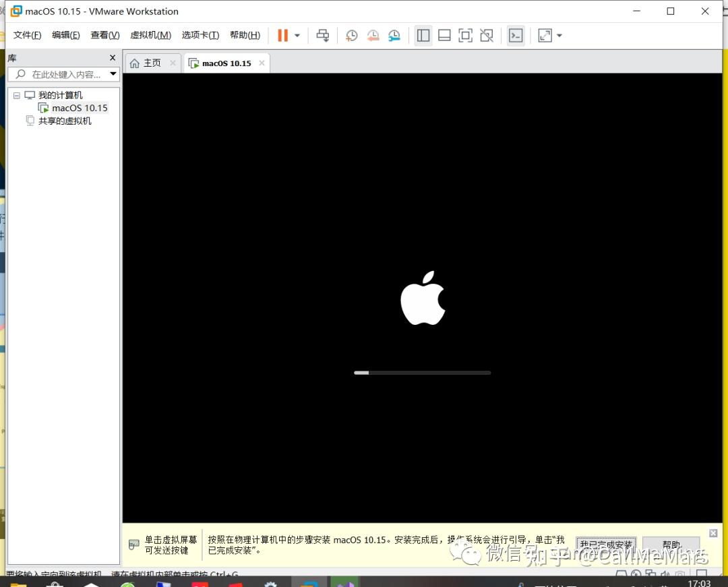The image size is (728, 587).
Task: Click the keyboard icon in hint bar
Action: click(x=133, y=545)
